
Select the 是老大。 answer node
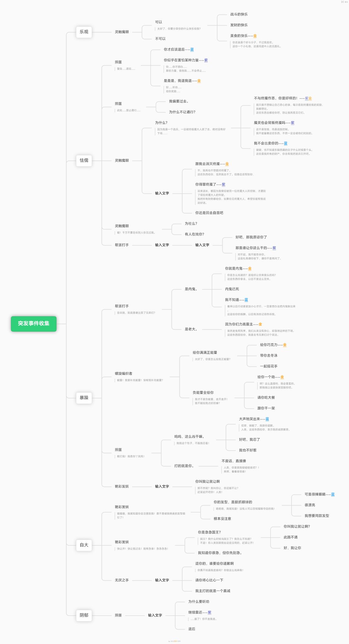191,329
